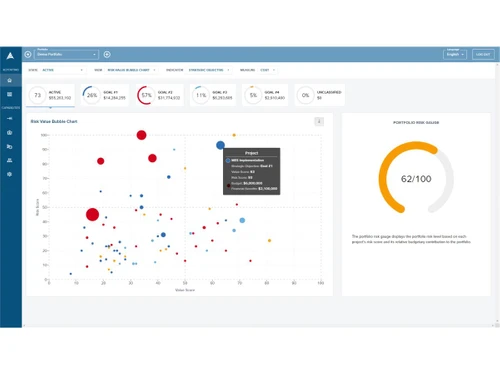Select the Active 73 projects card

click(x=50, y=95)
